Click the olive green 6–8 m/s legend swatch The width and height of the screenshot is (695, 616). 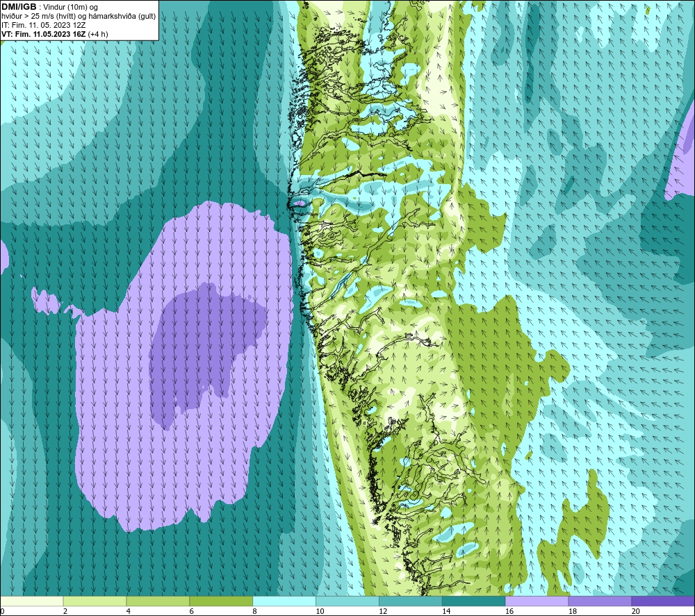221,601
